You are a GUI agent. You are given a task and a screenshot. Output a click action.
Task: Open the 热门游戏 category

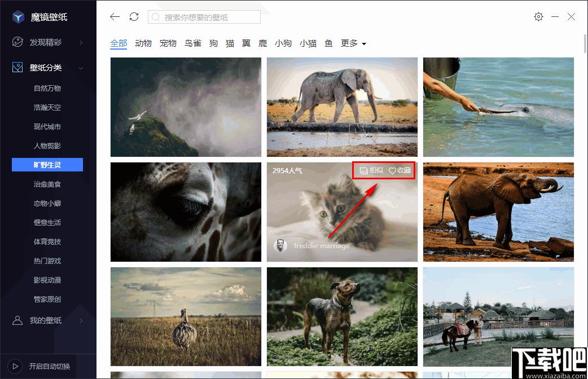click(x=47, y=261)
